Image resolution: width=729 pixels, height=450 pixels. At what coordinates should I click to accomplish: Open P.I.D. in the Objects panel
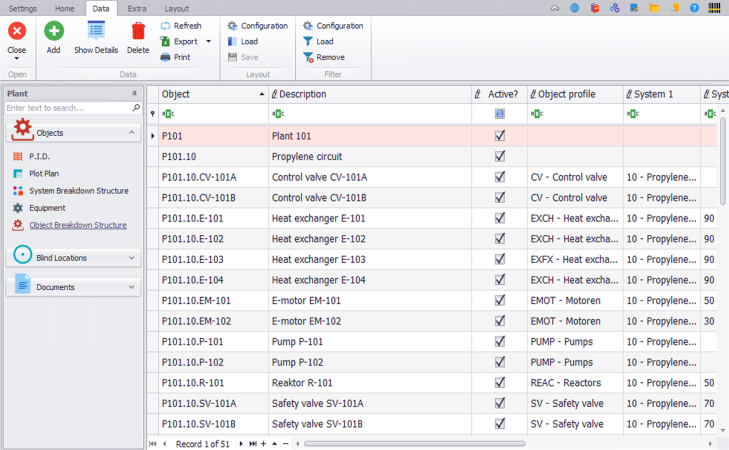[39, 157]
